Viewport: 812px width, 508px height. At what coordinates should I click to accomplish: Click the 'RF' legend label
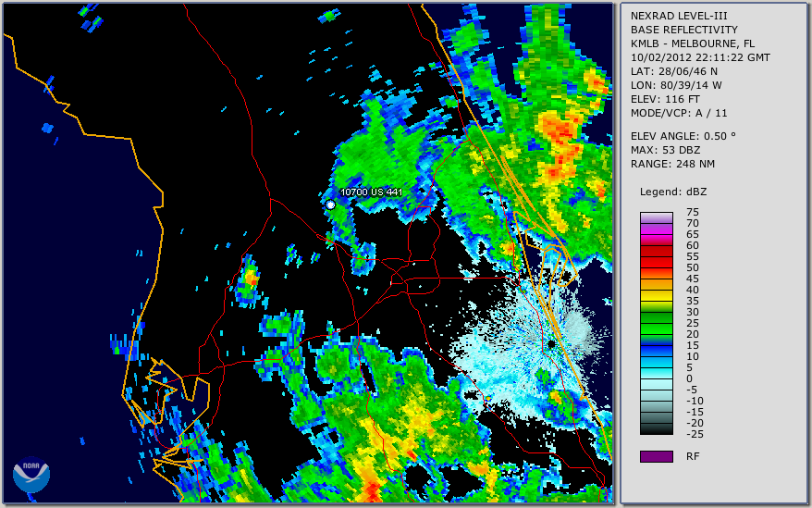(693, 456)
